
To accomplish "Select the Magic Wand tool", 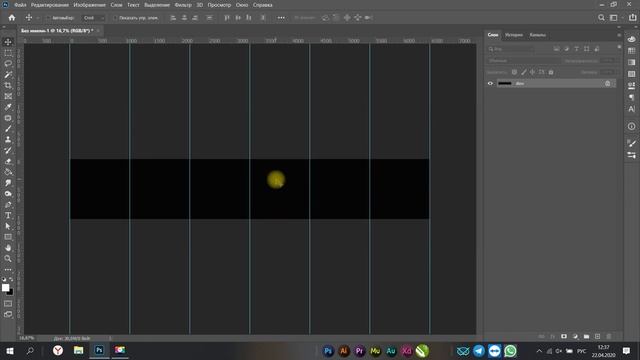I will pos(8,75).
